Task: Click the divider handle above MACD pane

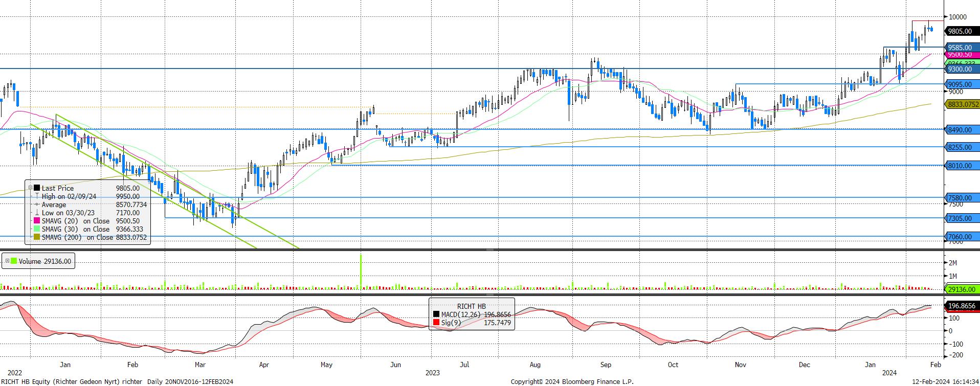Action: [x=490, y=294]
